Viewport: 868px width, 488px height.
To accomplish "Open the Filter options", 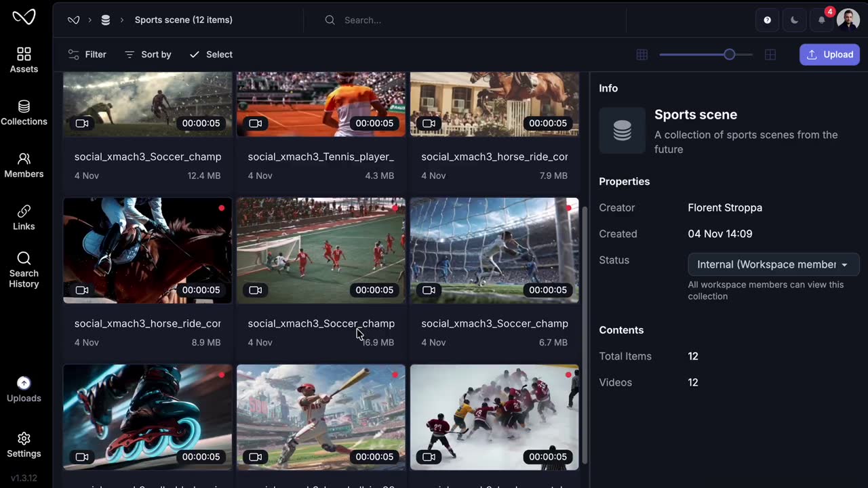I will point(87,54).
